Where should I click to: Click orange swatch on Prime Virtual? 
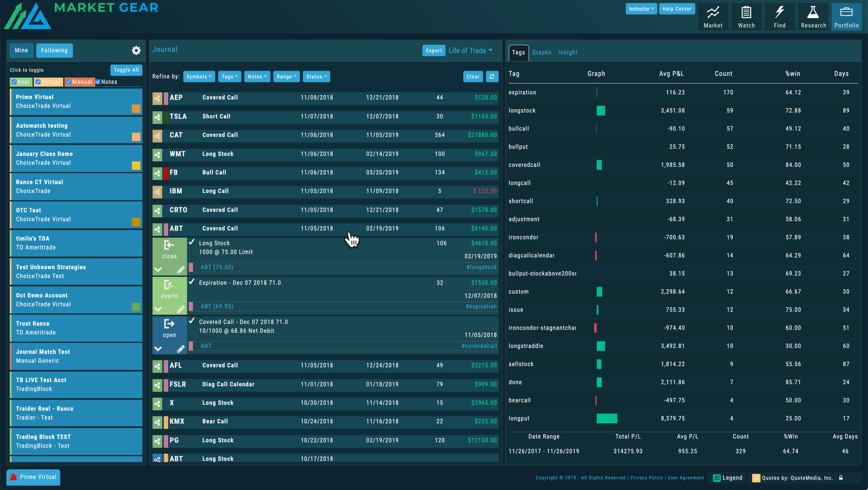[136, 109]
